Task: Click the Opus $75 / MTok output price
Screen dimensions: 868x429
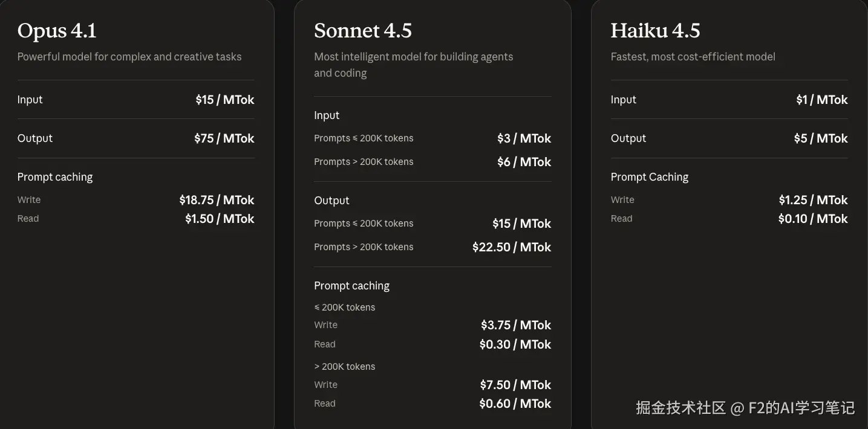Action: pyautogui.click(x=224, y=138)
